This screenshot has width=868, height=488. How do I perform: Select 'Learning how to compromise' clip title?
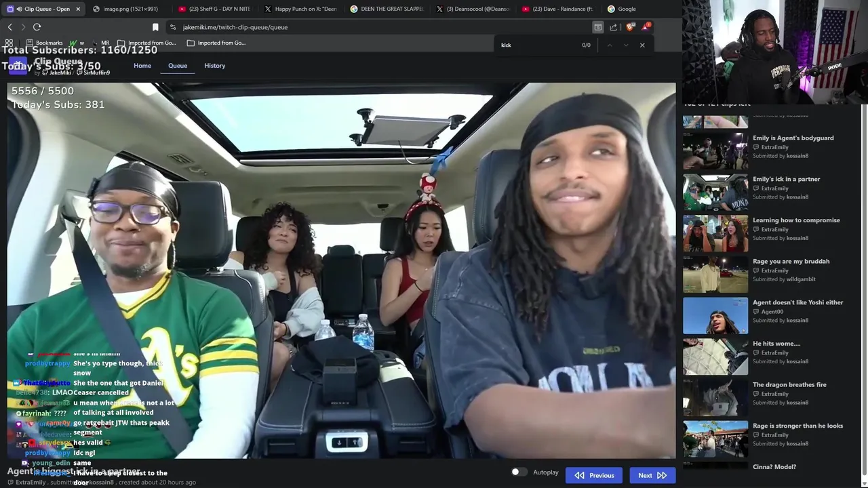coord(796,220)
